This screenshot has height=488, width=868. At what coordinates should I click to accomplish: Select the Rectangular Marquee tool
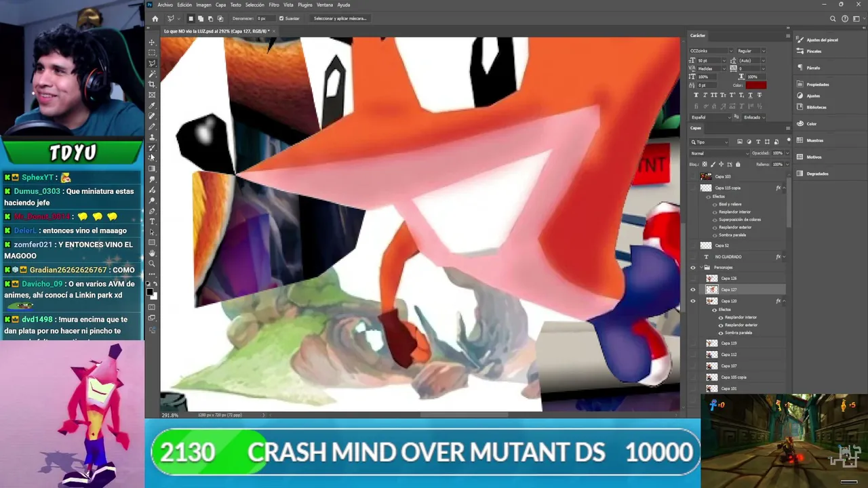click(x=152, y=52)
